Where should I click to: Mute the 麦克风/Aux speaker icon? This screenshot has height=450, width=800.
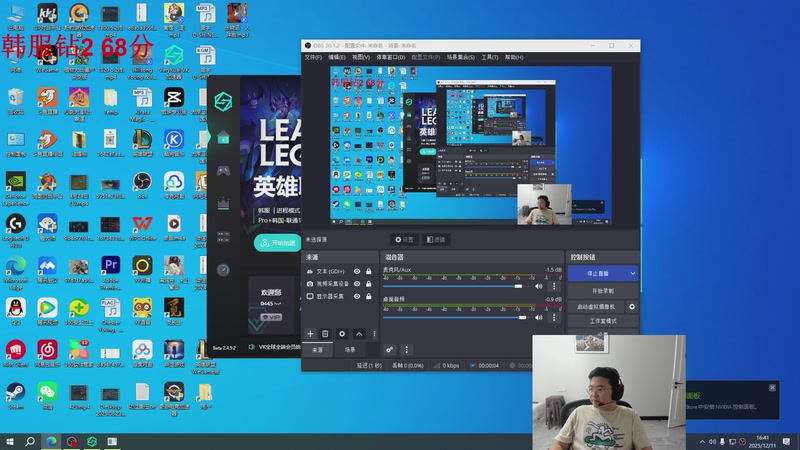pos(539,286)
